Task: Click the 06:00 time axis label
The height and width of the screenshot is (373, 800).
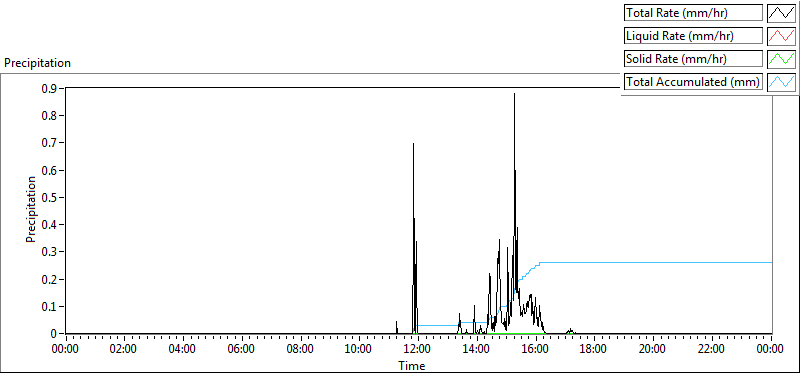Action: coord(242,350)
